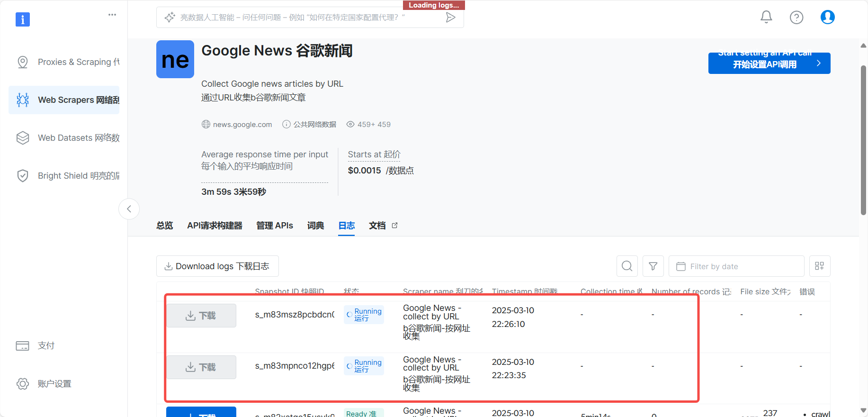This screenshot has width=868, height=417.
Task: Open 账户设置 account settings
Action: click(44, 384)
